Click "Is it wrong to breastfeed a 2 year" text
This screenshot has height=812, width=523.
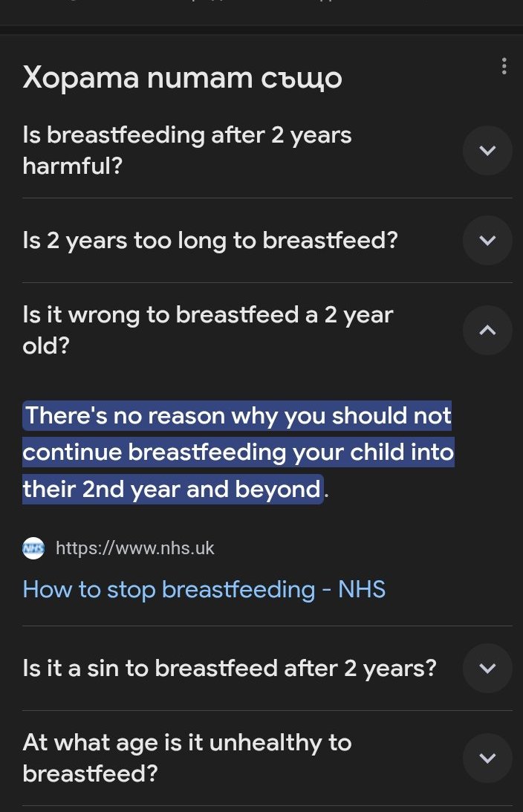208,315
